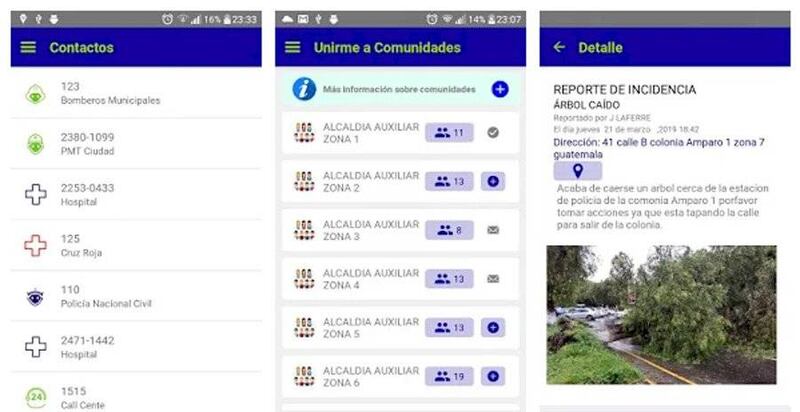Select the Bomberos Municipales 123 contact
The image size is (800, 412).
point(136,93)
